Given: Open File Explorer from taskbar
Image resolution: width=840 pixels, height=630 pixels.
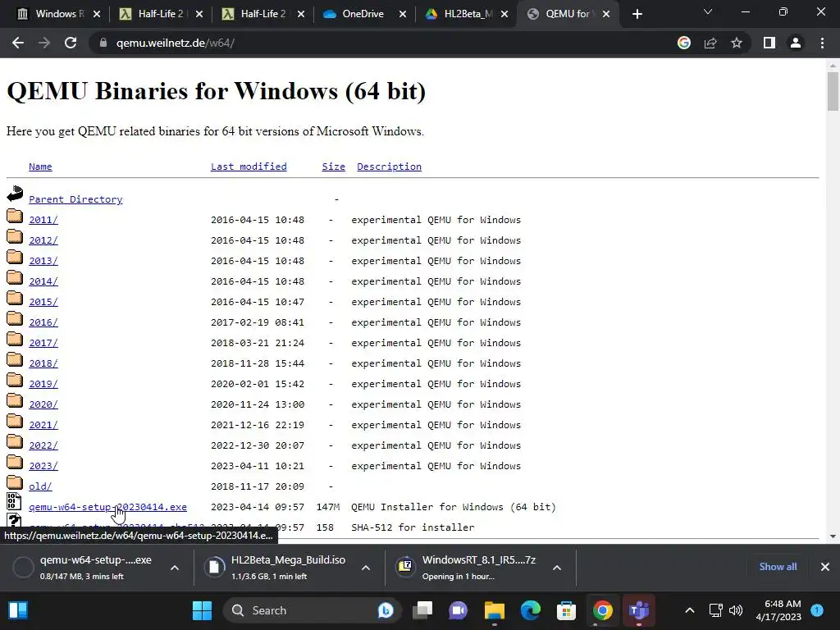Looking at the screenshot, I should (x=495, y=610).
